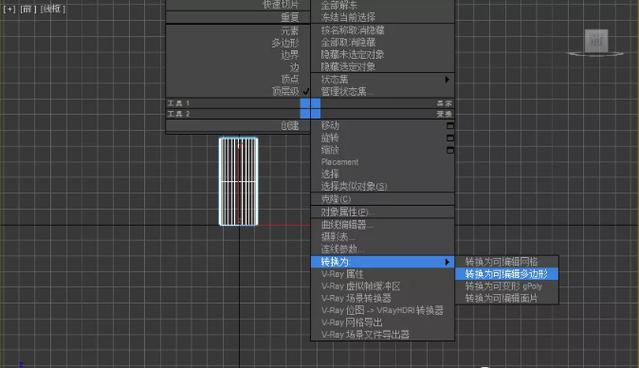639x368 pixels.
Task: Open Rotate settings box beside 旋转
Action: coord(450,138)
